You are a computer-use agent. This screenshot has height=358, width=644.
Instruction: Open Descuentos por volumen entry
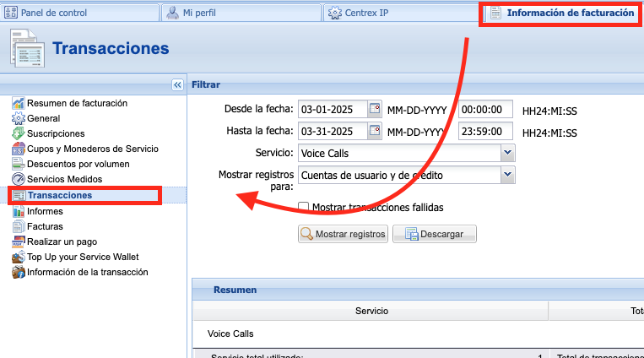tap(78, 164)
